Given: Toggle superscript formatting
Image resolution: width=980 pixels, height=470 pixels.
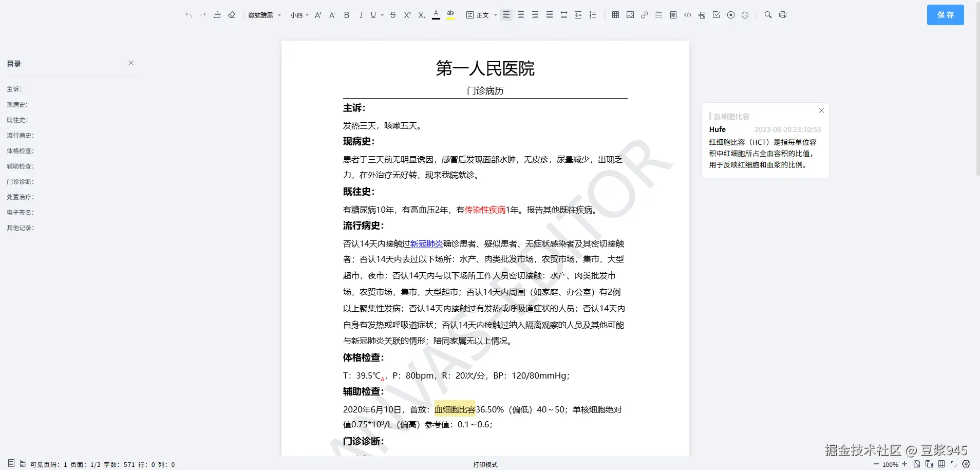Looking at the screenshot, I should click(x=407, y=15).
